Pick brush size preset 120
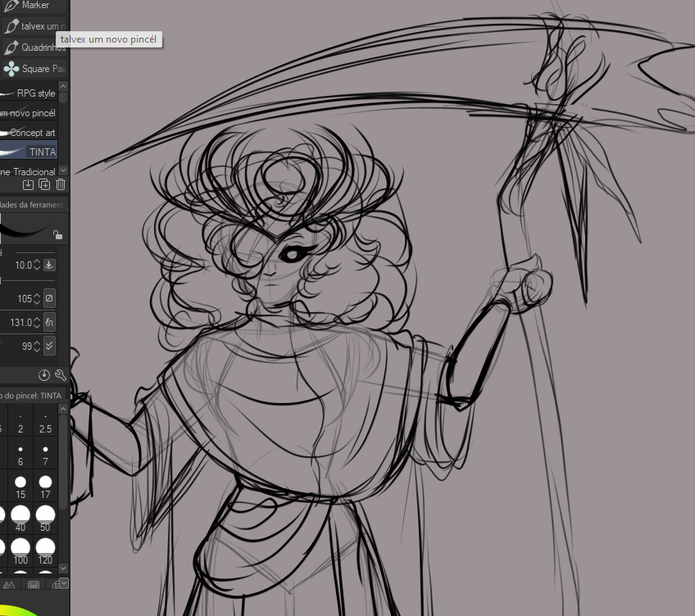 [45, 552]
